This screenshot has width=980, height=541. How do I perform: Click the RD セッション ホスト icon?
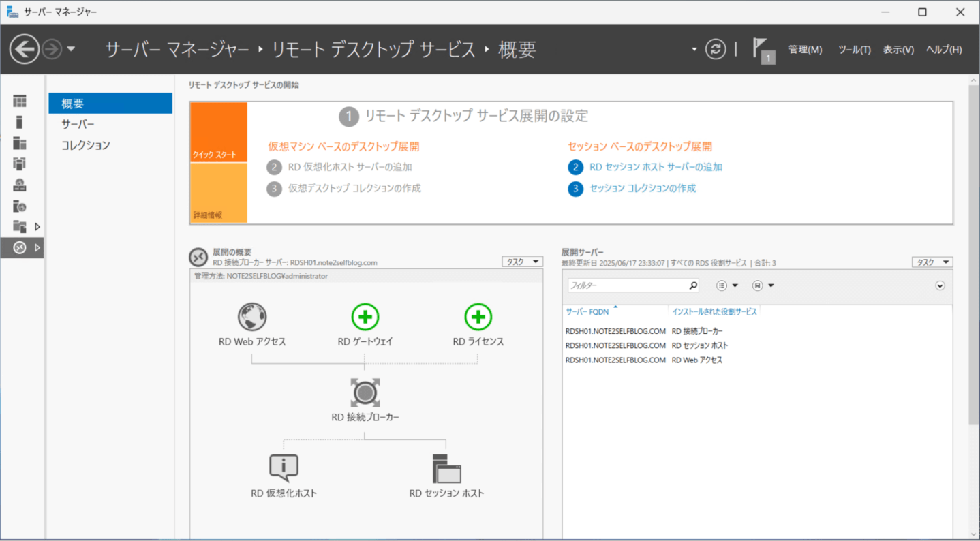pyautogui.click(x=447, y=467)
